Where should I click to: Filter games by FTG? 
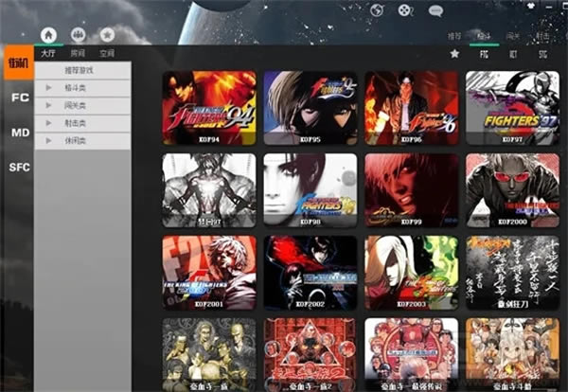point(484,54)
